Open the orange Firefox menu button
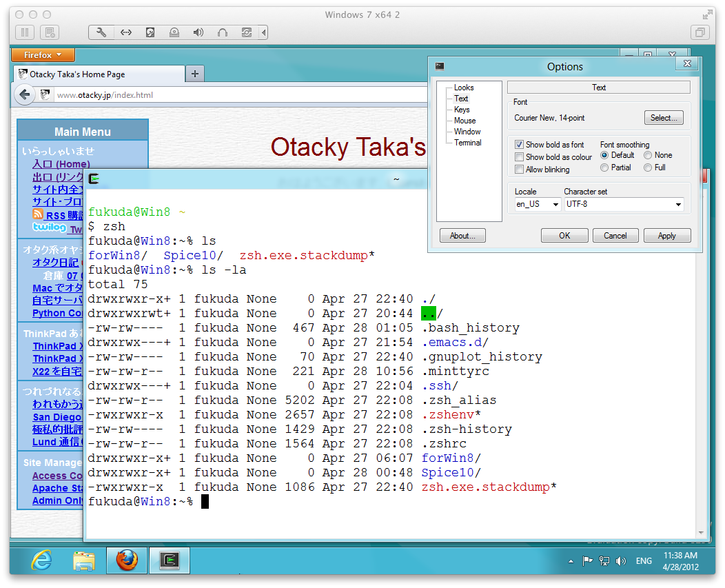This screenshot has width=725, height=588. [43, 55]
